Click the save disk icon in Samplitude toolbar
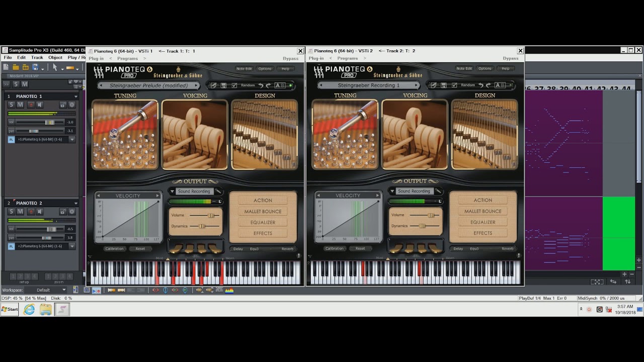 pyautogui.click(x=35, y=67)
